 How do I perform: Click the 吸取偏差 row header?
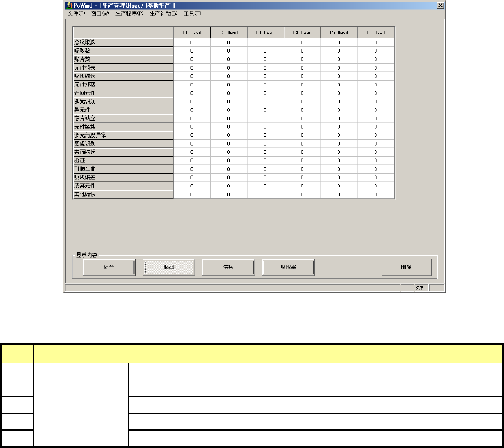tap(124, 178)
